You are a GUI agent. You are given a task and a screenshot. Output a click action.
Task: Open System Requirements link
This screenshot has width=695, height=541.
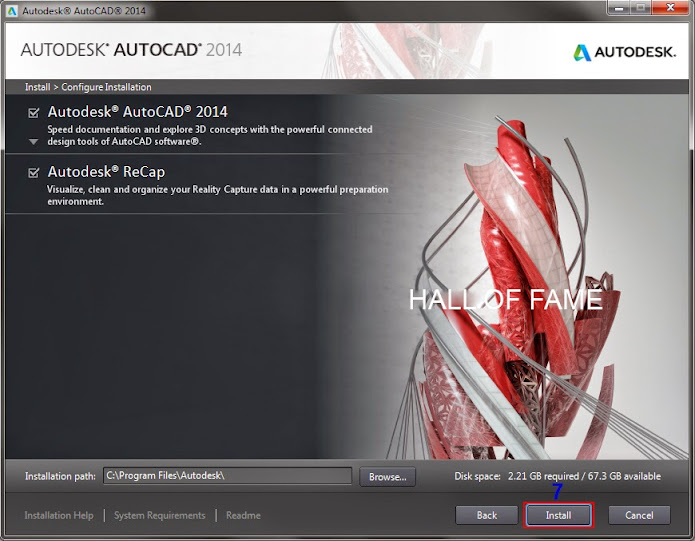point(160,515)
